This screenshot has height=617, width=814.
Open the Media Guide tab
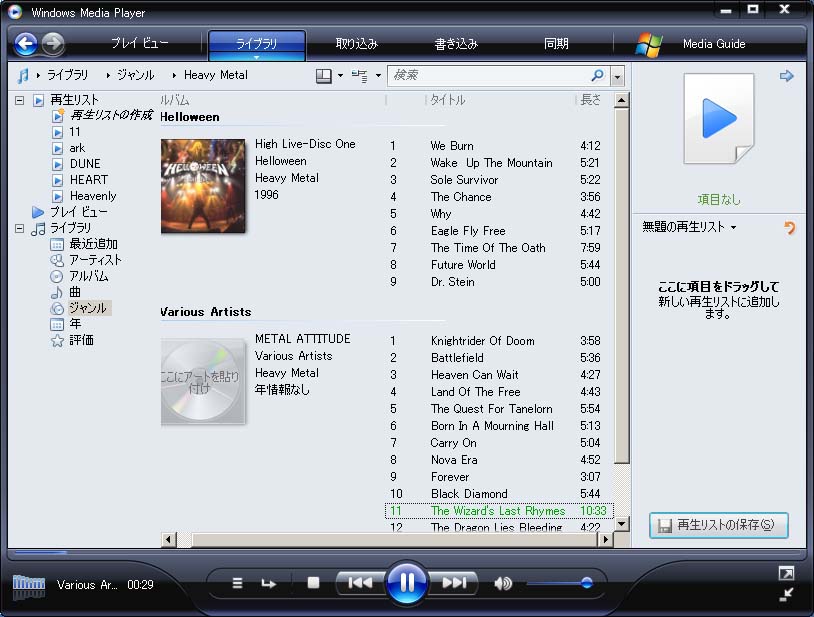[x=714, y=44]
